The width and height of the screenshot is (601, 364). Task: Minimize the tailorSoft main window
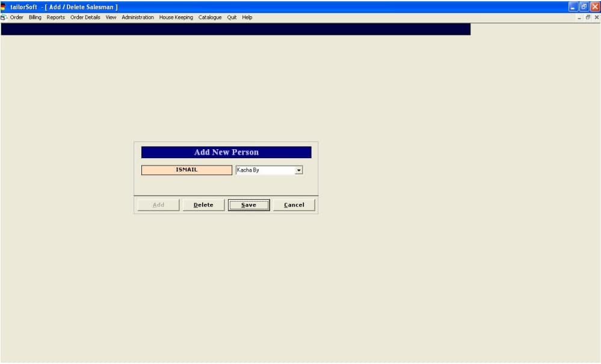[x=573, y=7]
